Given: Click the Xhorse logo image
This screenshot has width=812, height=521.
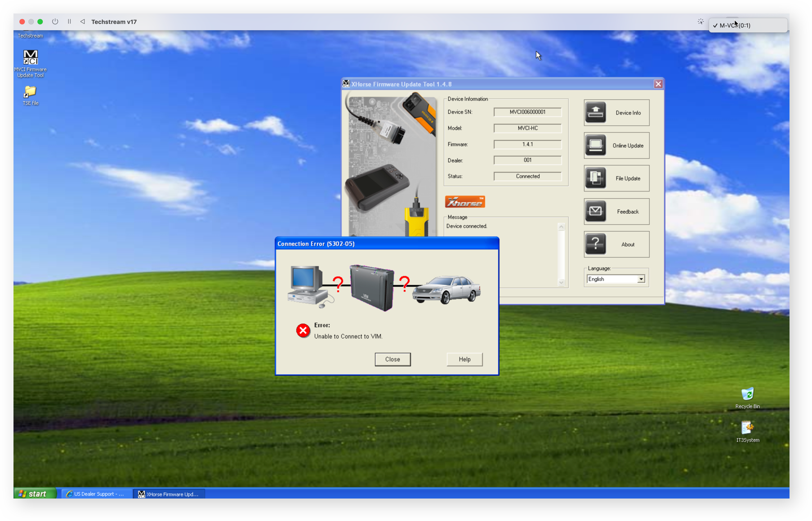Looking at the screenshot, I should pyautogui.click(x=465, y=202).
